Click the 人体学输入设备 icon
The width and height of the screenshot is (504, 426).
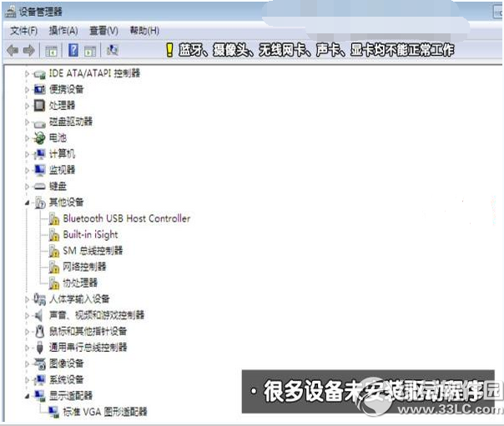39,299
